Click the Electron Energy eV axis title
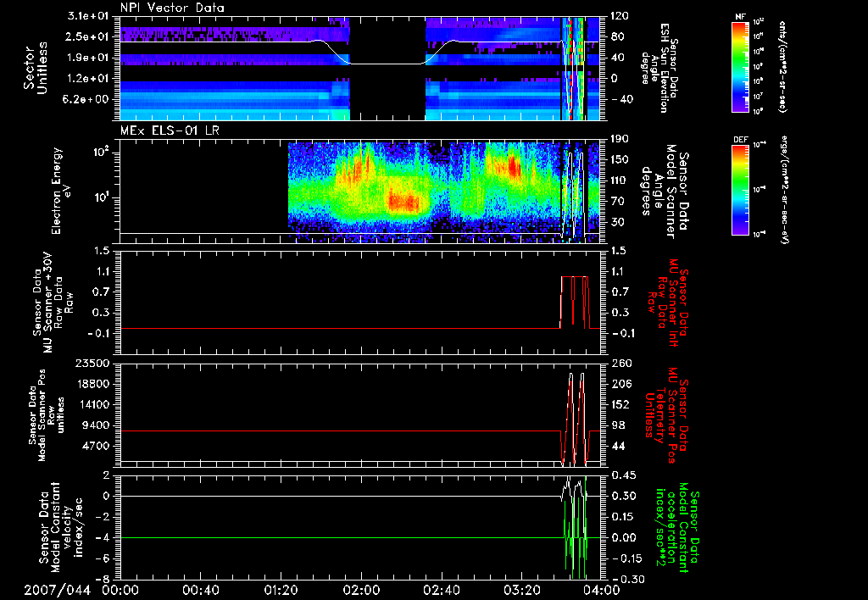 tap(61, 191)
